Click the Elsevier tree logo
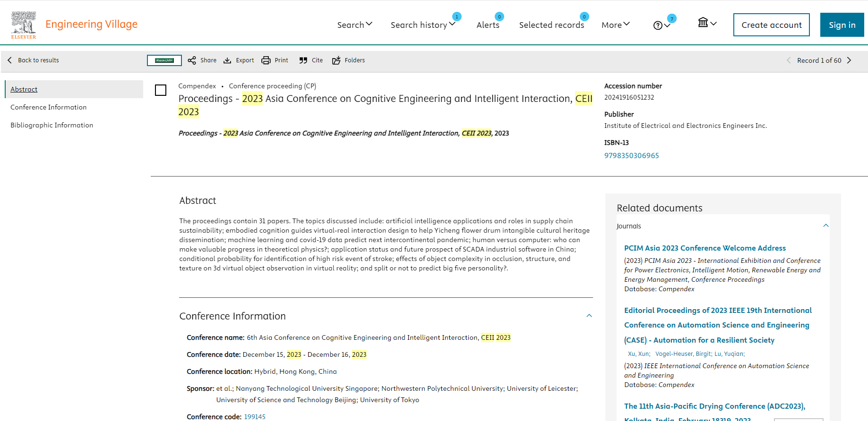 tap(24, 25)
